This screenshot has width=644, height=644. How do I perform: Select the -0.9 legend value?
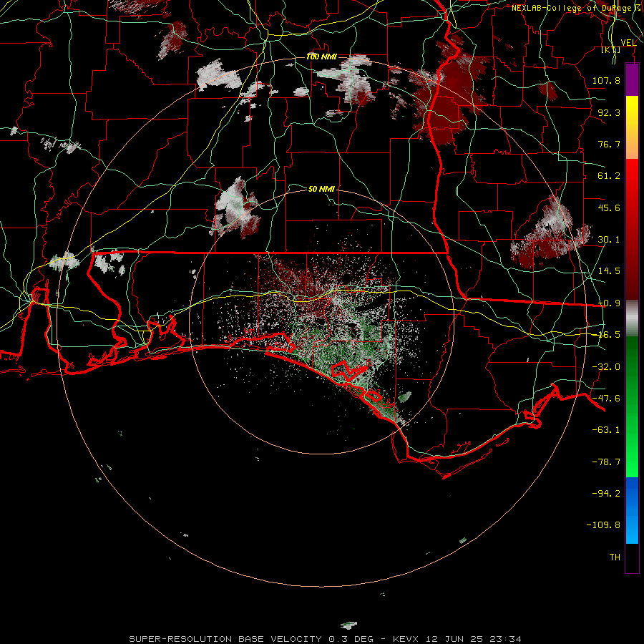pyautogui.click(x=609, y=303)
